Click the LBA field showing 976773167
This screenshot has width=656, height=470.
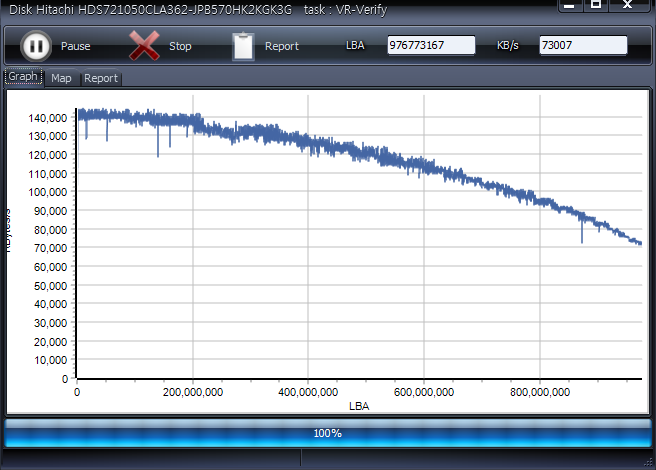pyautogui.click(x=431, y=46)
